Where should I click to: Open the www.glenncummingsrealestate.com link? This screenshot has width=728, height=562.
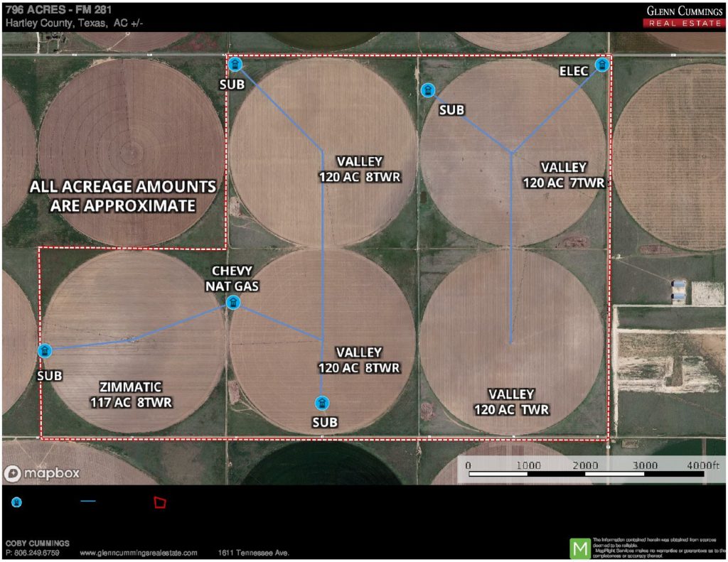click(x=139, y=553)
